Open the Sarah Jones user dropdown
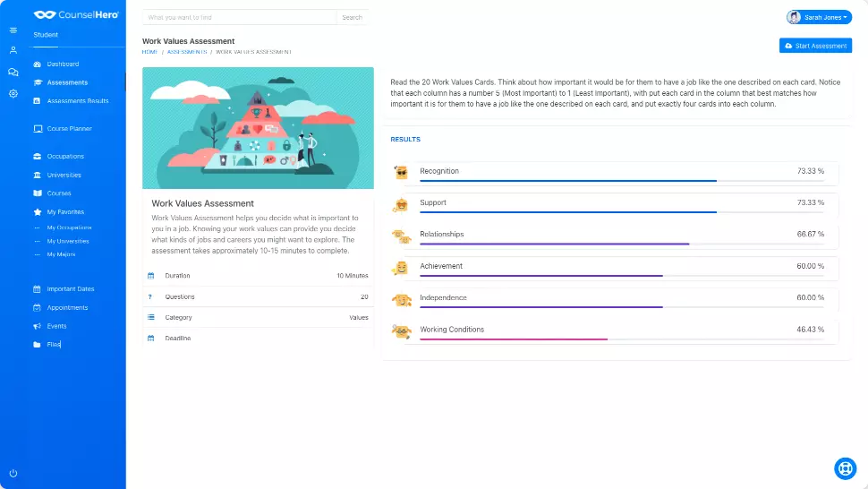Screen dimensions: 868x489 point(818,17)
